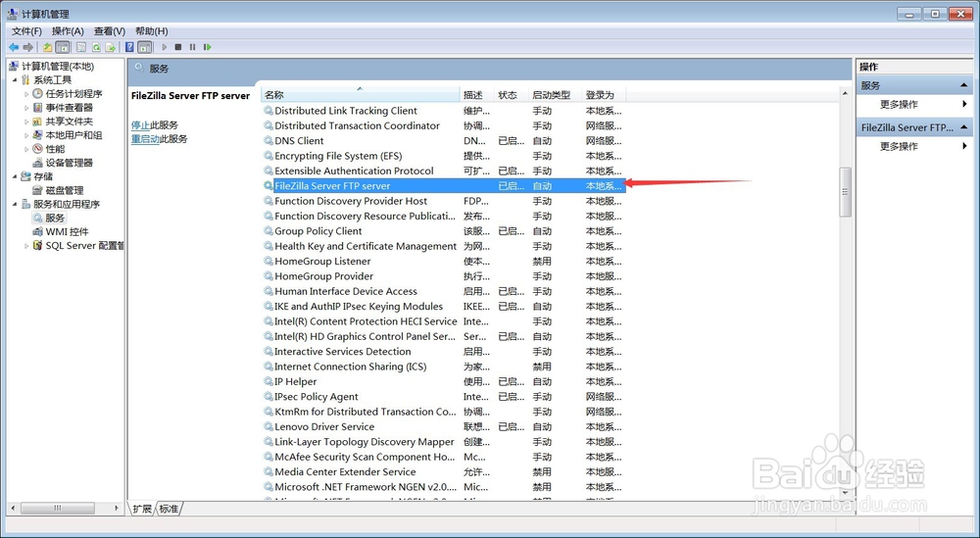
Task: Click the 任务计划程序 clock icon
Action: [37, 94]
